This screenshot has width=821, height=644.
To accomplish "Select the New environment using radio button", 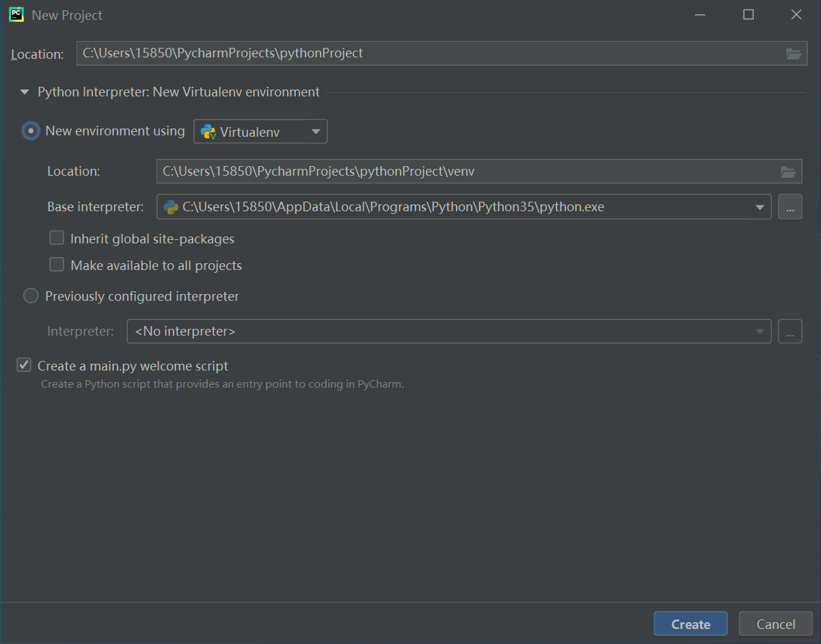I will point(31,131).
